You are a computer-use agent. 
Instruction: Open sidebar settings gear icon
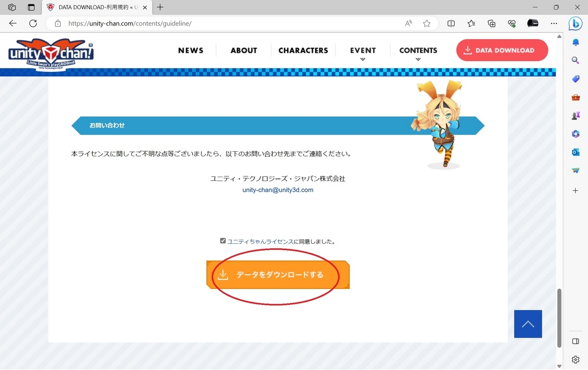click(576, 360)
